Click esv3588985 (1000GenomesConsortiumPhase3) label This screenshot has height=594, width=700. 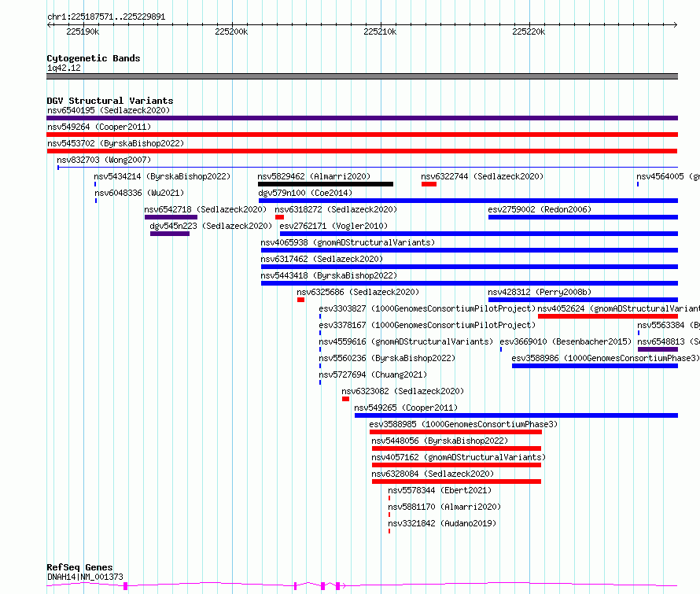[x=463, y=424]
